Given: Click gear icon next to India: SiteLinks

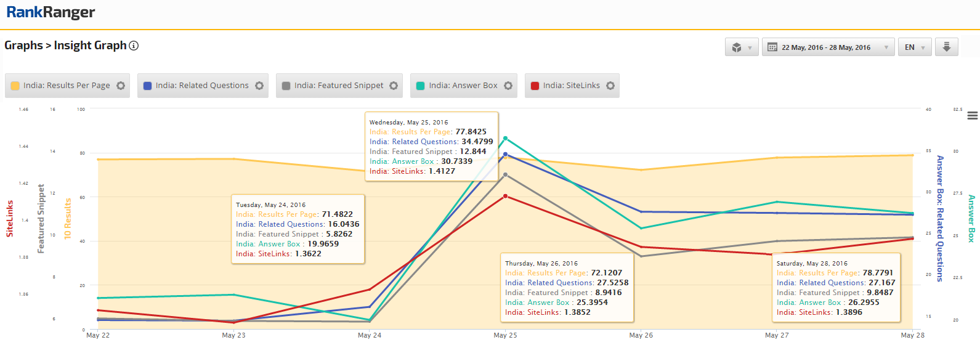Looking at the screenshot, I should pos(610,86).
